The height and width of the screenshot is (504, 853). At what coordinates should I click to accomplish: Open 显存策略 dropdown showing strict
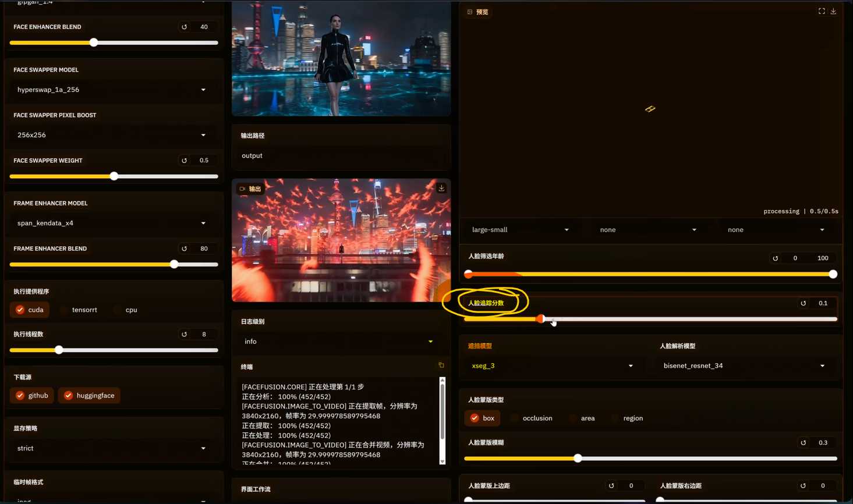pos(112,448)
